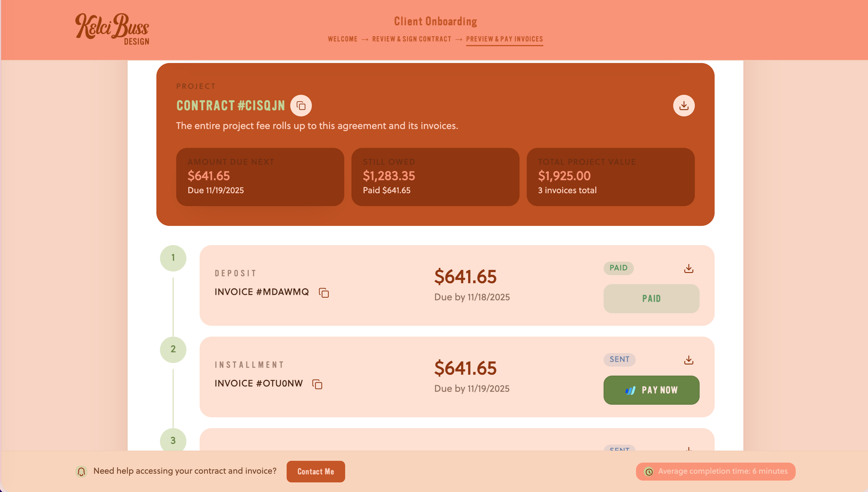Go to Review & Sign Contract step
Viewport: 868px width, 492px height.
tap(412, 39)
